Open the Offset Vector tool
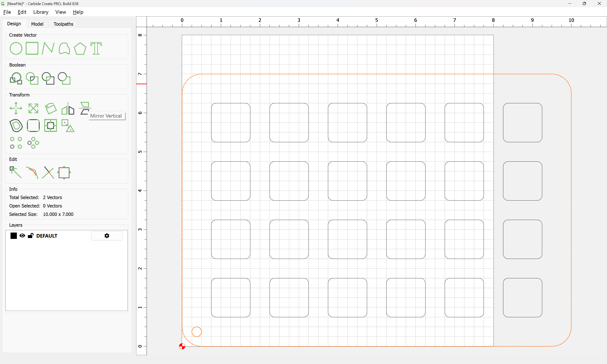 16,125
